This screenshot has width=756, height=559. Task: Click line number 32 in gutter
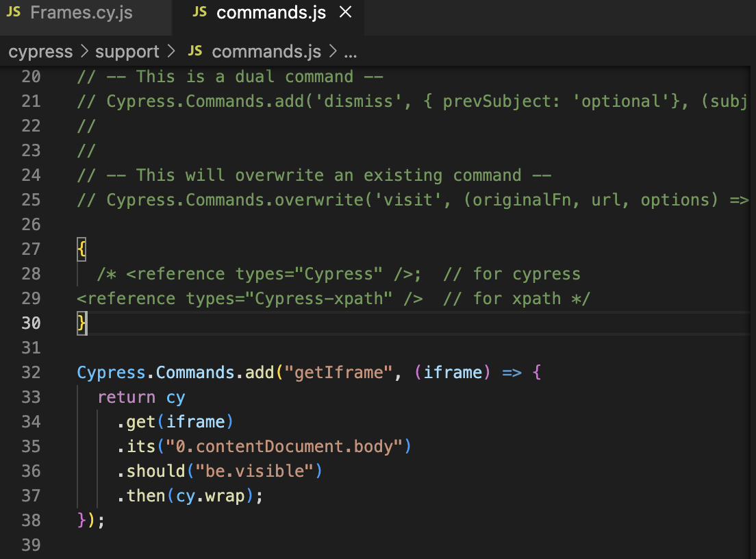(x=31, y=373)
